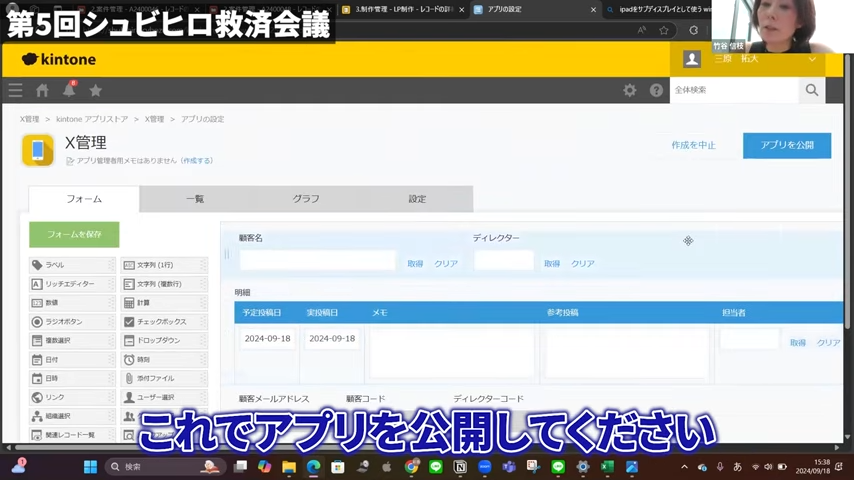Open bookmarks via the star icon
This screenshot has width=854, height=480.
(x=96, y=90)
